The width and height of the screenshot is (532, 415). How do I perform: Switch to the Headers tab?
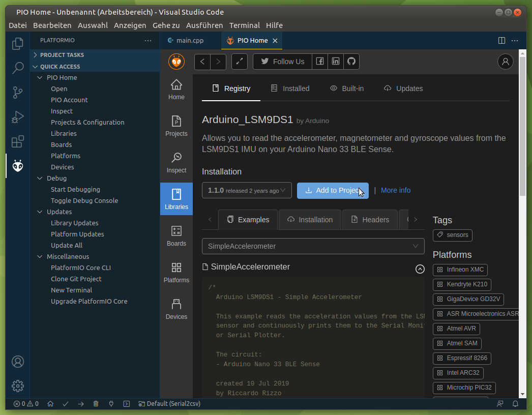tap(370, 220)
